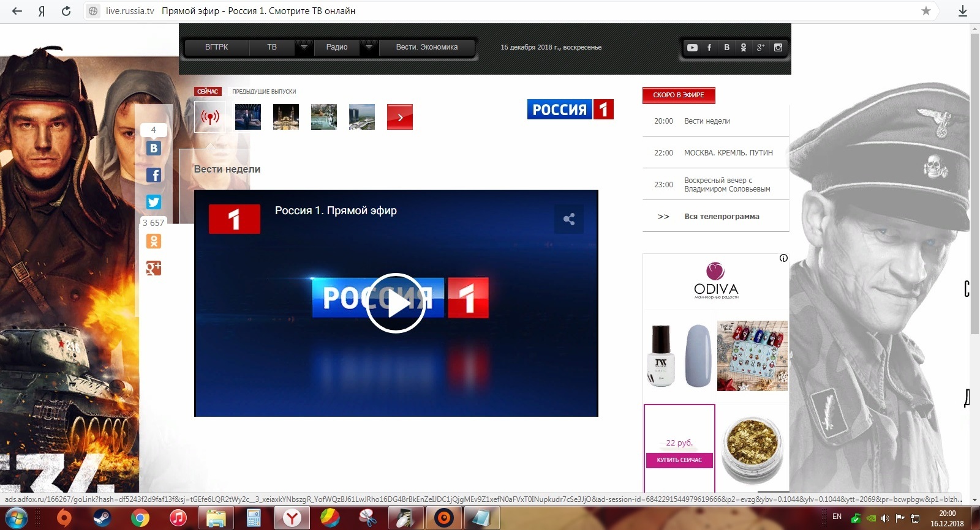
Task: Open the taskbar clock showing 20:00
Action: pos(947,518)
